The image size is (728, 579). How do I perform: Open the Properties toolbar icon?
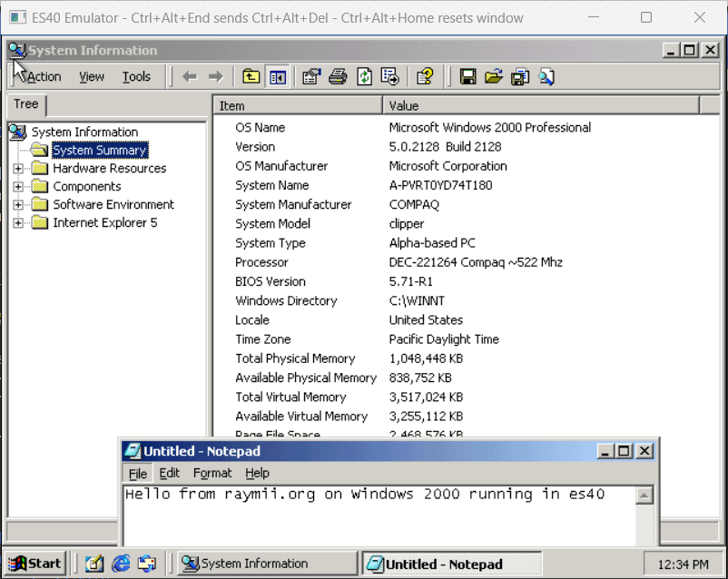coord(311,76)
